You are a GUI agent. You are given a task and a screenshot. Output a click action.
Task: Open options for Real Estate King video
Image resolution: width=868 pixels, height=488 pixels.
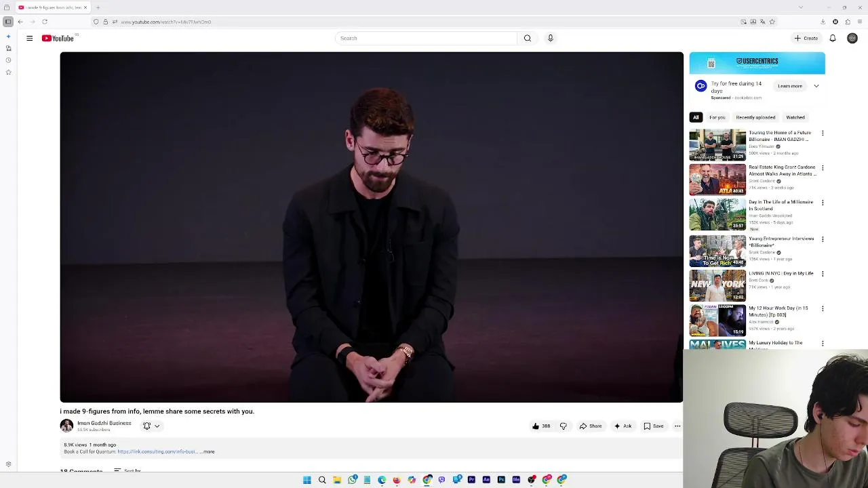[x=823, y=167]
